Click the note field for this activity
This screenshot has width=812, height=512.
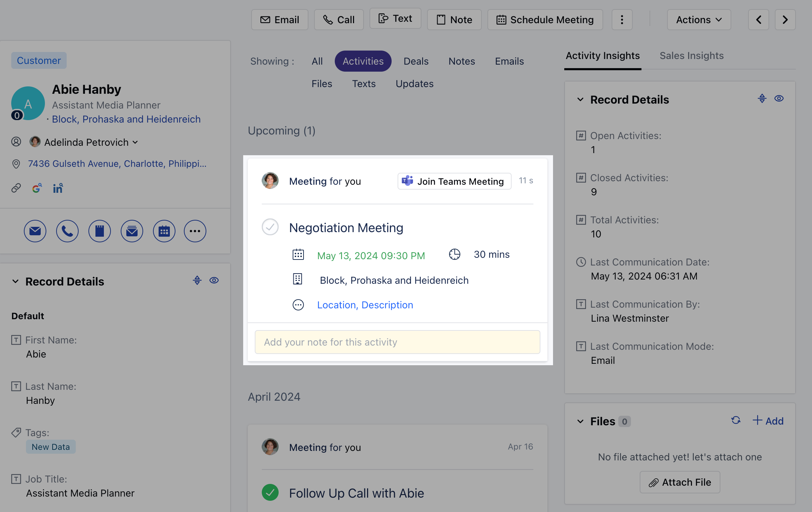pyautogui.click(x=397, y=342)
